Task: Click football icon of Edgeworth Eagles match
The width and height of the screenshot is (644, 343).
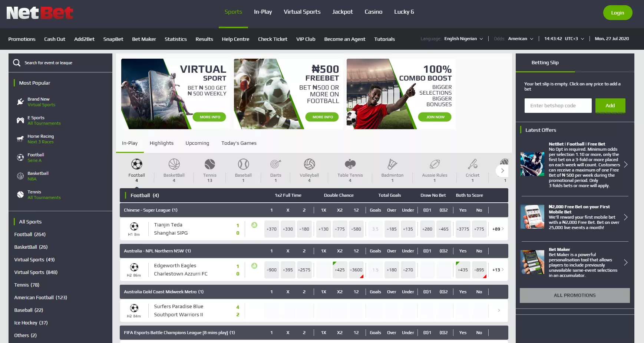Action: click(134, 267)
